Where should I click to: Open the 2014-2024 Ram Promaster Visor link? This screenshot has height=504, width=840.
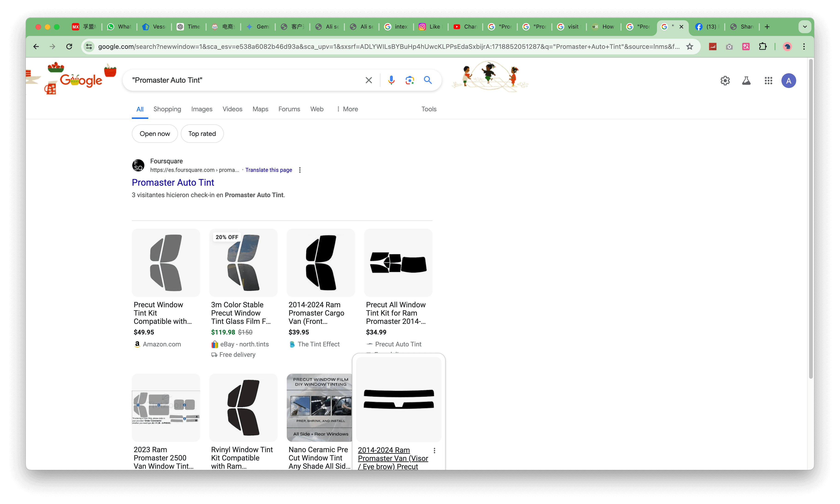click(x=393, y=458)
